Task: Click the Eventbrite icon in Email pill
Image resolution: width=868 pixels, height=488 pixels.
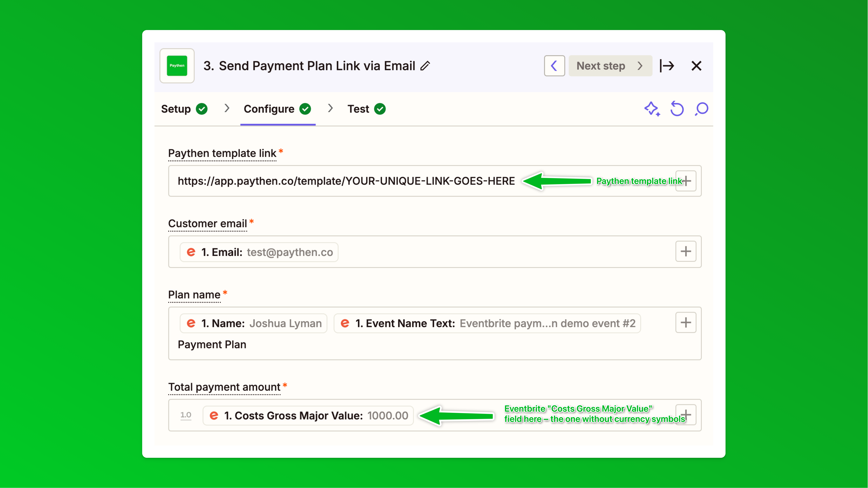Action: click(x=191, y=252)
